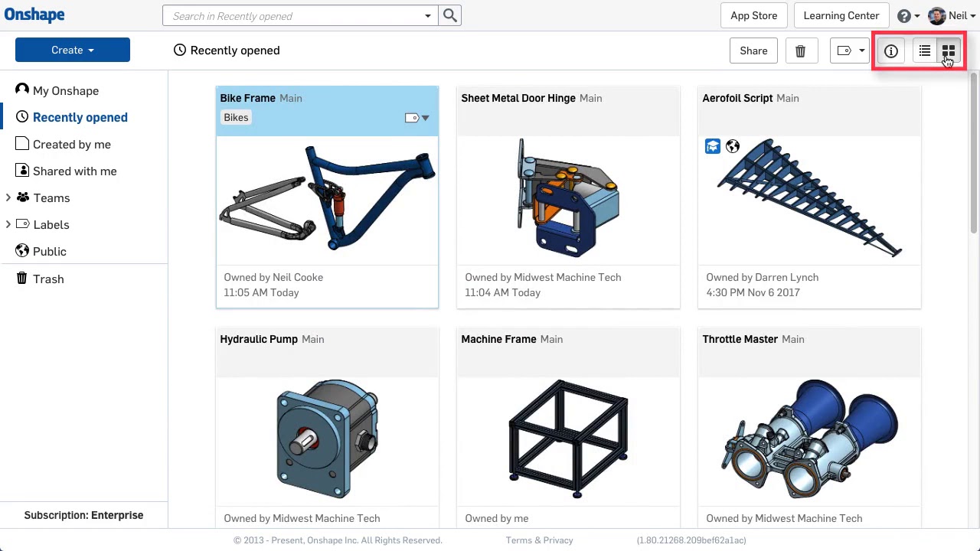The height and width of the screenshot is (551, 980).
Task: Expand the Teams tree arrow
Action: point(8,197)
